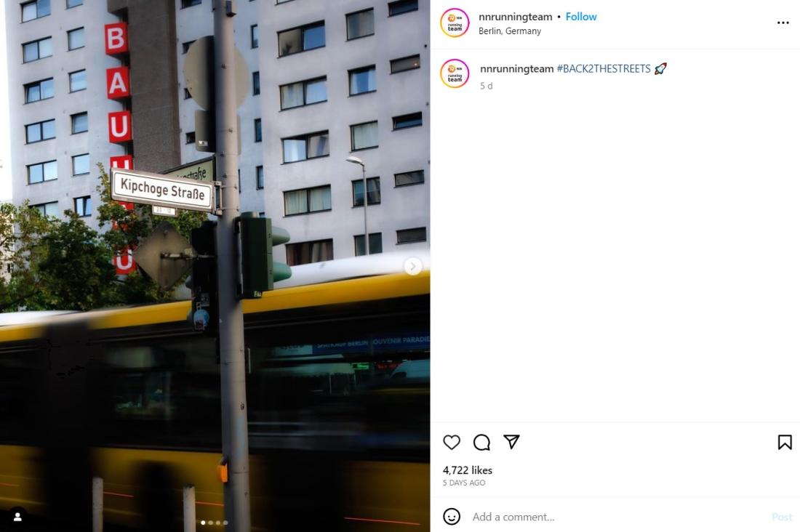
Task: Open the Berlin, Germany location link
Action: tap(510, 31)
